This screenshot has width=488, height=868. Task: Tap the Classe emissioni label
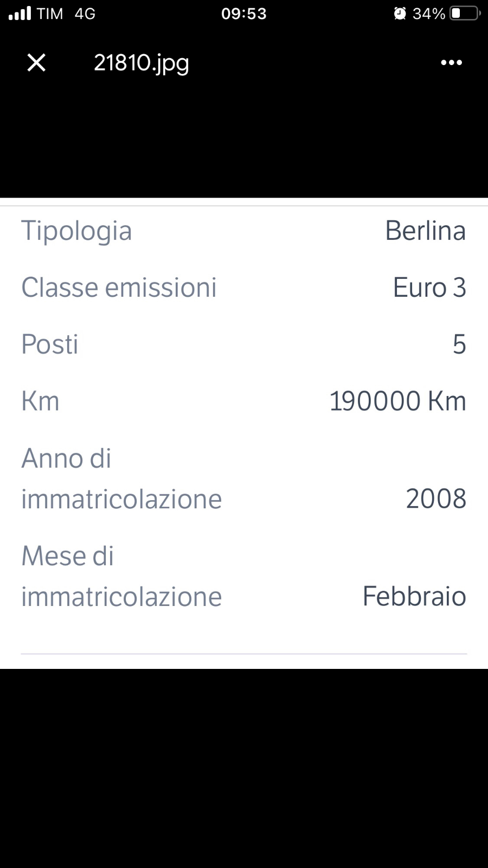point(119,288)
